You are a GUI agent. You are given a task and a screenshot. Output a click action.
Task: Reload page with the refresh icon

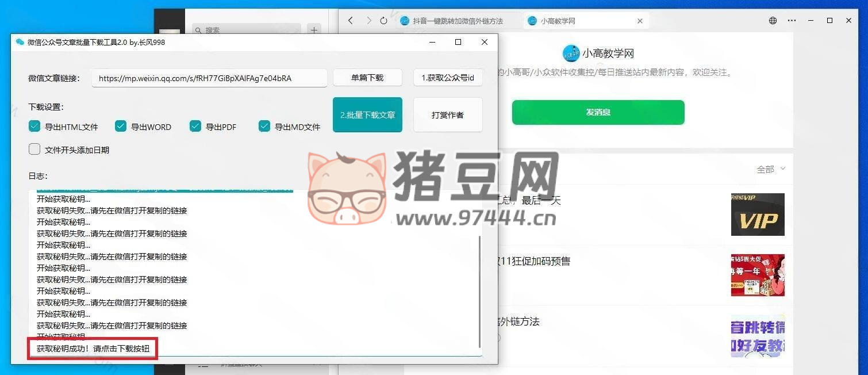(384, 21)
